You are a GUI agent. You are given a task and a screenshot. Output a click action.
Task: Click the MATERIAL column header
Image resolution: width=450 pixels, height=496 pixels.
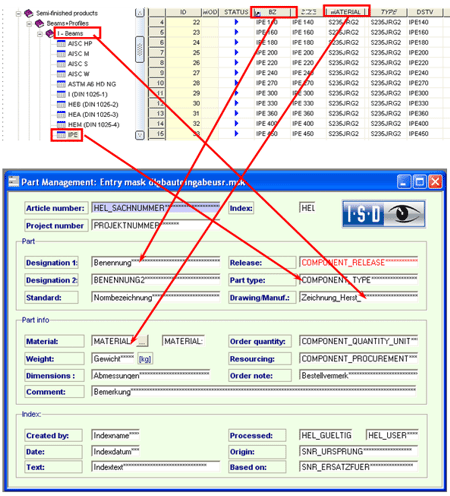click(345, 12)
